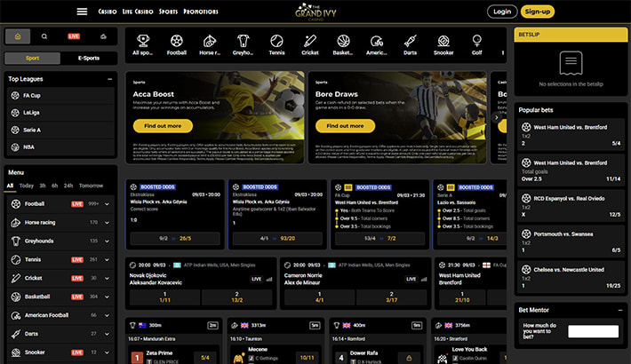Screen dimensions: 631x364
Task: Switch to the Sport tab
Action: coord(32,58)
